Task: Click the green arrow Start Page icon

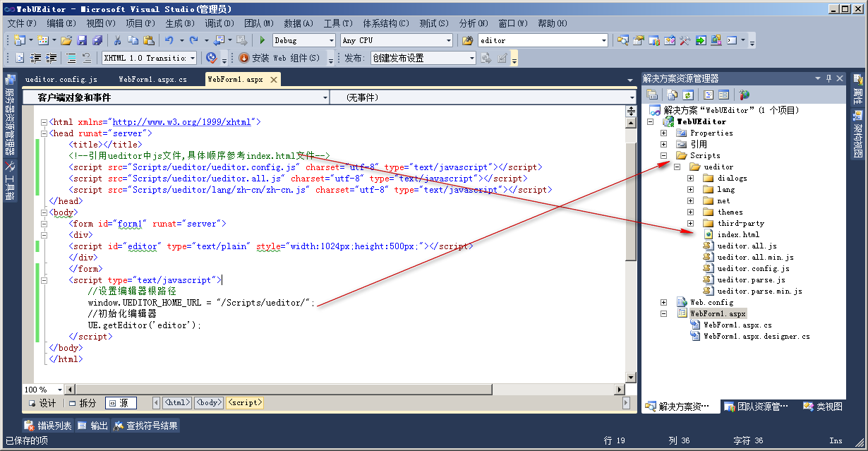Action: pos(700,40)
